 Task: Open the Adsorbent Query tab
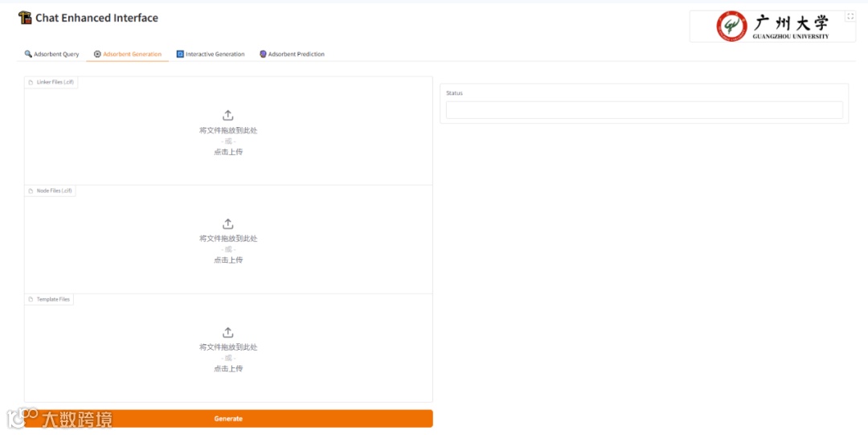tap(51, 54)
